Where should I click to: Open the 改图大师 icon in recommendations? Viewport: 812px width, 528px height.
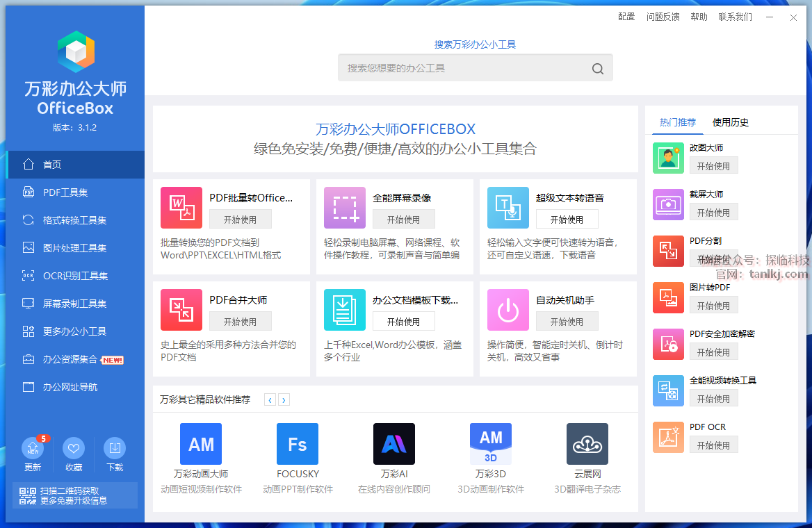click(668, 158)
